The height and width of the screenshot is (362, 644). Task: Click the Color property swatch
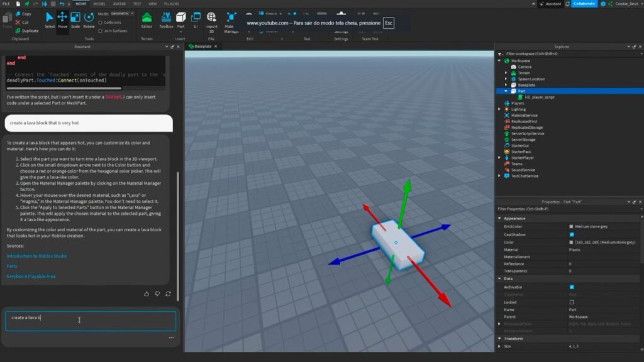[571, 243]
